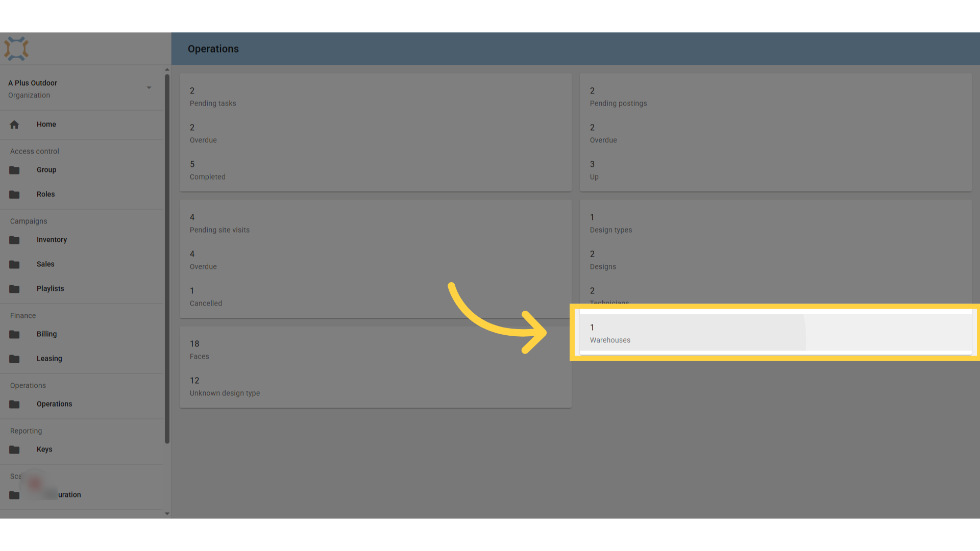The width and height of the screenshot is (980, 551).
Task: Click the sidebar scroll down arrow
Action: click(x=167, y=514)
